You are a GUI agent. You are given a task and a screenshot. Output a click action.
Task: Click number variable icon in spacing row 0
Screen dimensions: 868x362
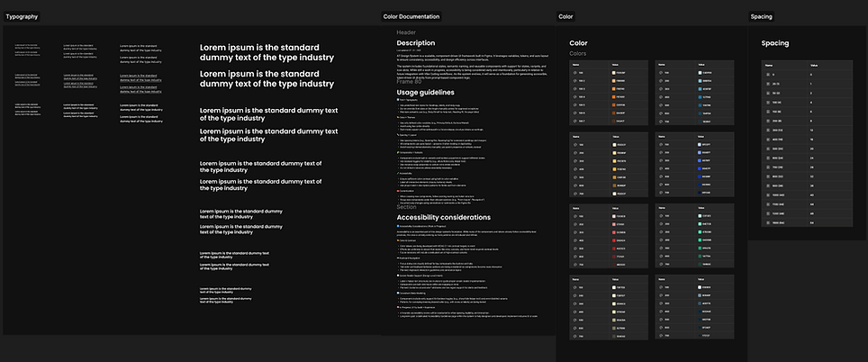tap(768, 75)
